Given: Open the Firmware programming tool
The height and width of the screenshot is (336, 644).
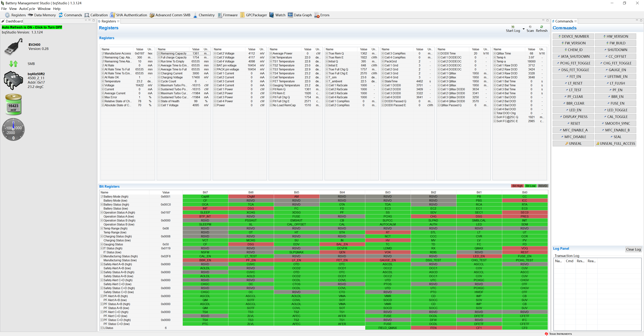Looking at the screenshot, I should click(227, 15).
